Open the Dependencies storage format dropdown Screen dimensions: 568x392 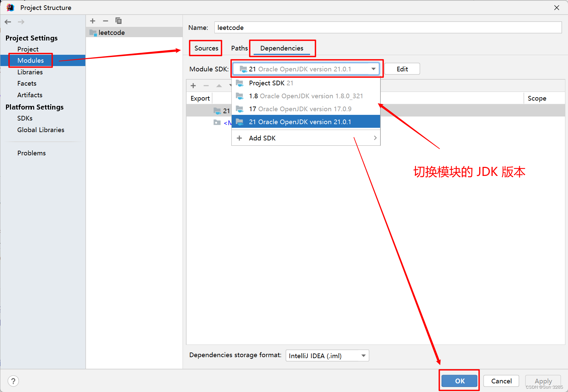click(327, 356)
